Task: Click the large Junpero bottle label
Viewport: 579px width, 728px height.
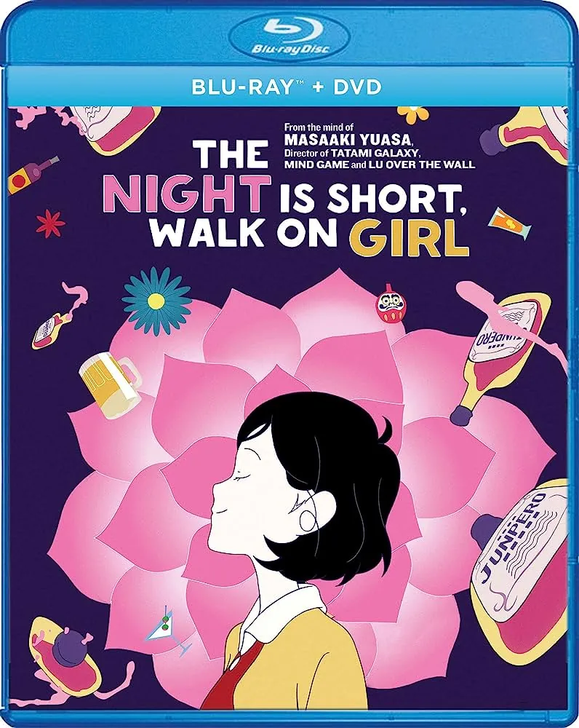Action: (518, 548)
